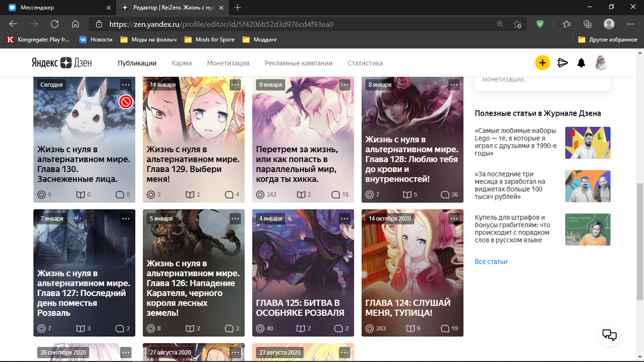Viewport: 644px width, 362px height.
Task: Open the collections icon in browser toolbar
Action: pyautogui.click(x=588, y=24)
